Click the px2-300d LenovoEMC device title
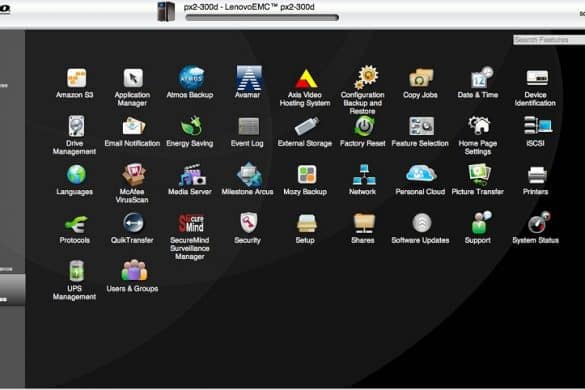This screenshot has height=390, width=585. pos(249,7)
